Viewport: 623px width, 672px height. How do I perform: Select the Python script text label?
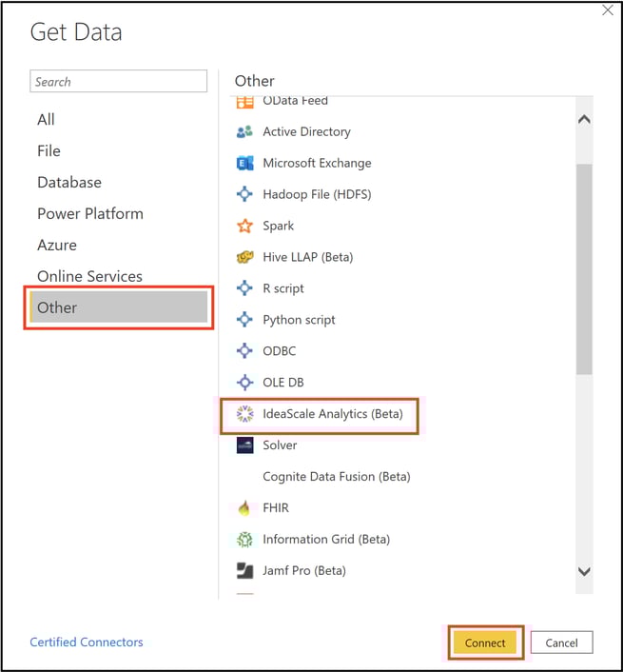point(299,320)
